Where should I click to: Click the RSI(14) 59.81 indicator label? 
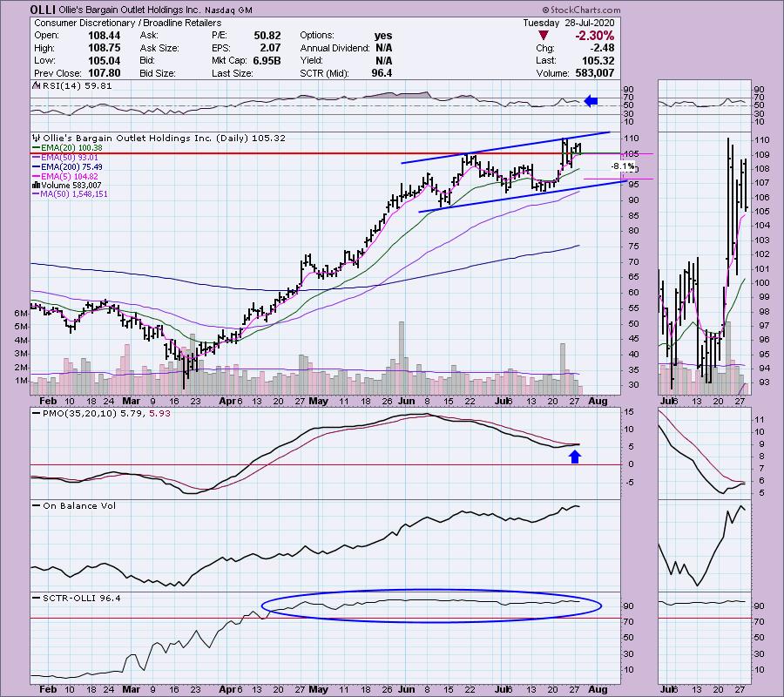77,86
